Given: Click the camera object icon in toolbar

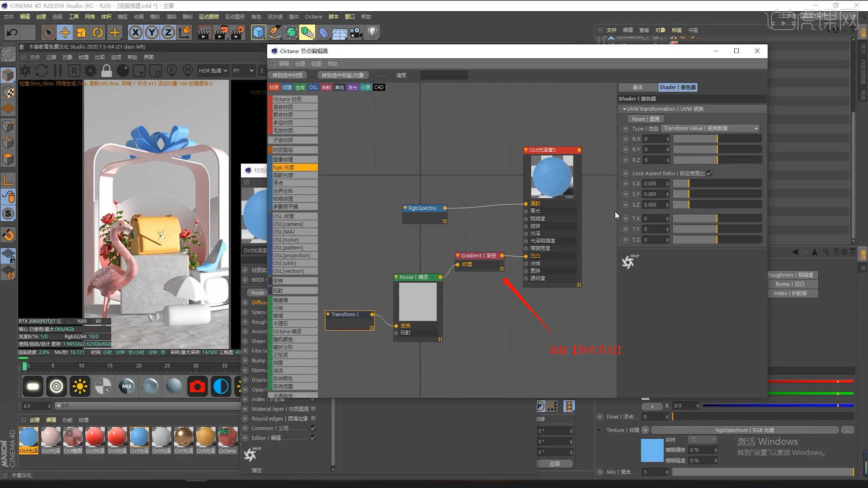Looking at the screenshot, I should (356, 33).
